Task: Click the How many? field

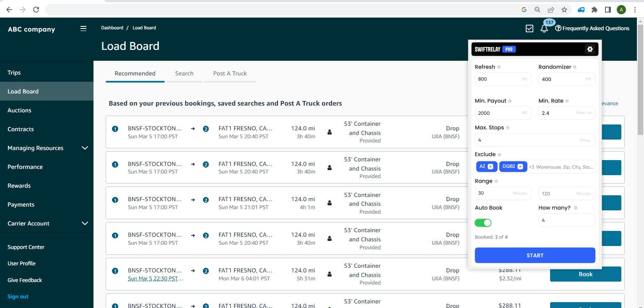Action: click(x=567, y=220)
